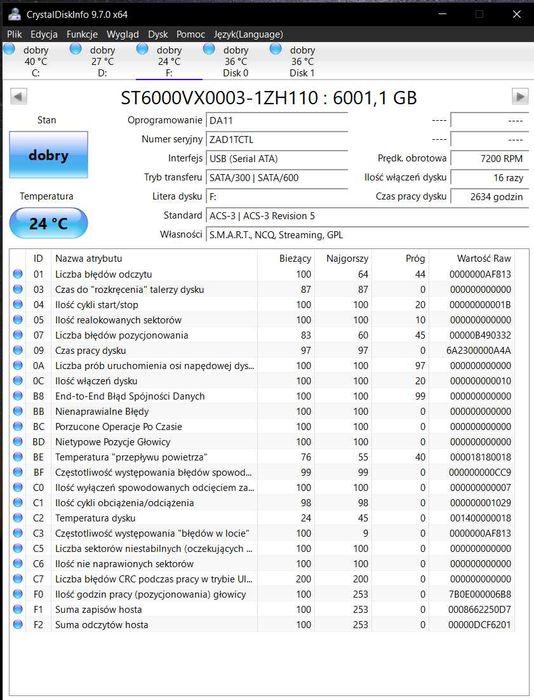Click the power-on hours field 2634 godzin
Image resolution: width=534 pixels, height=700 pixels.
[489, 197]
